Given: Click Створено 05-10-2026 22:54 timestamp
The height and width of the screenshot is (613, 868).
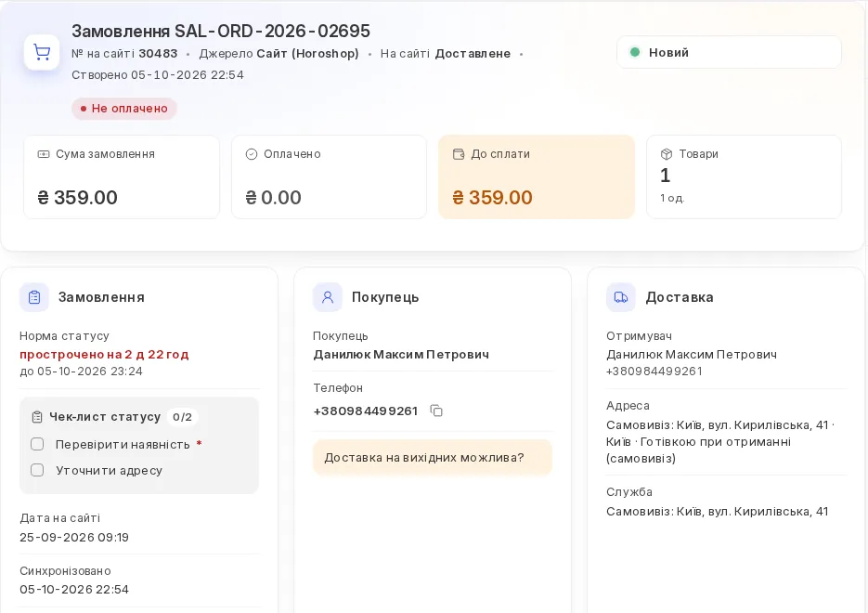Looking at the screenshot, I should (x=158, y=74).
